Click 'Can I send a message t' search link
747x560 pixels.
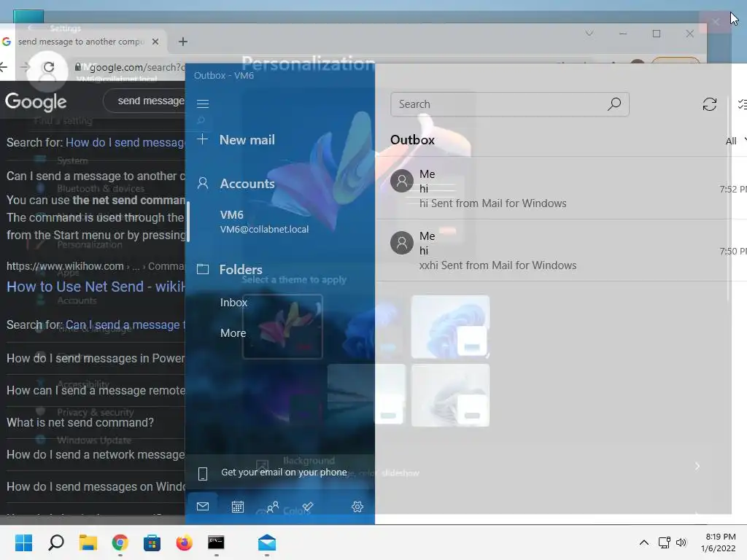click(125, 324)
